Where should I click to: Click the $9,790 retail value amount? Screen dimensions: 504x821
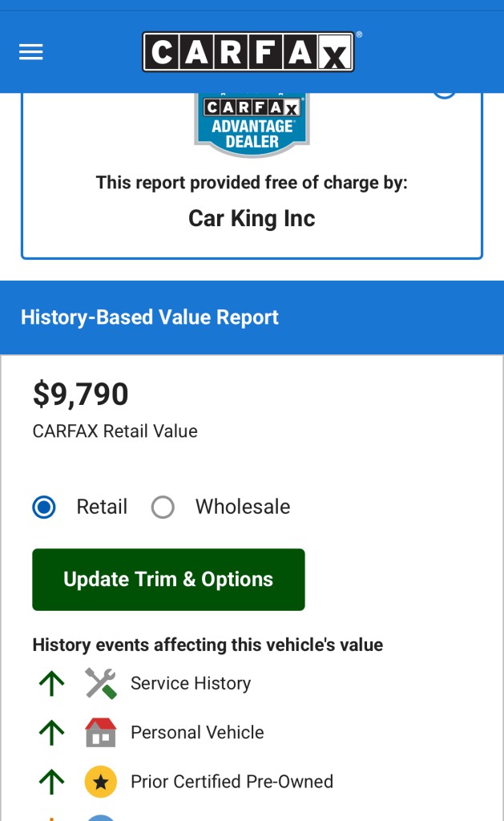pyautogui.click(x=80, y=394)
